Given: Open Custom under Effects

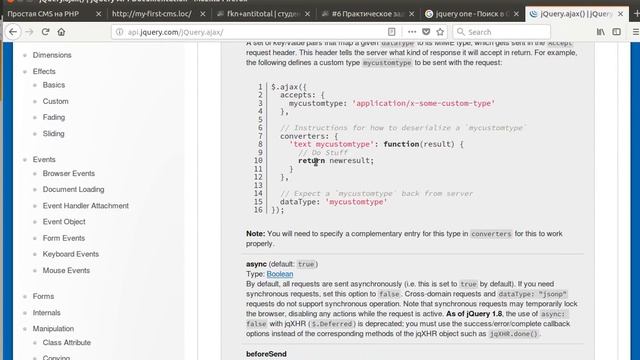Looking at the screenshot, I should (x=56, y=101).
